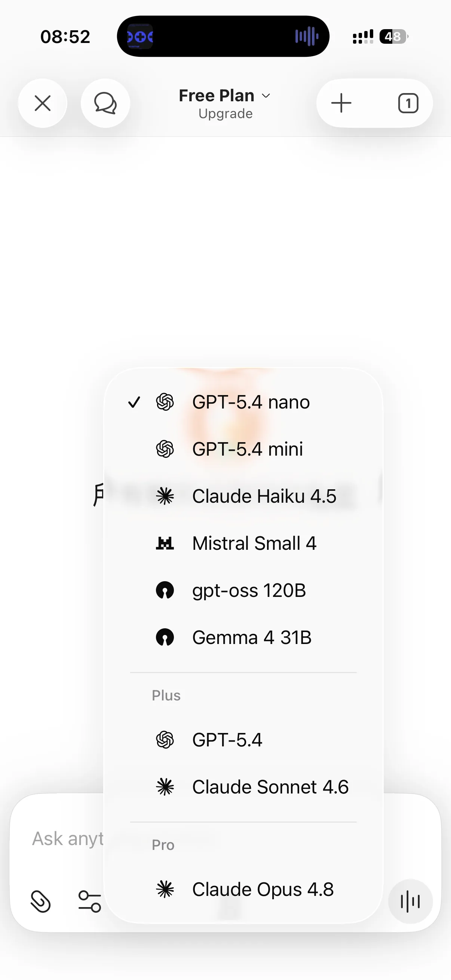
Task: Open the chat history bubble icon
Action: tap(105, 103)
